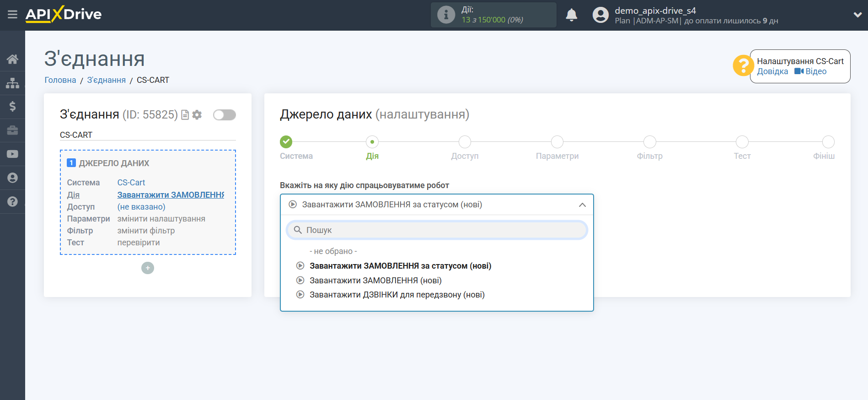Click the '13 з 150'000 (0%)' actions counter
This screenshot has width=868, height=400.
coord(493,20)
